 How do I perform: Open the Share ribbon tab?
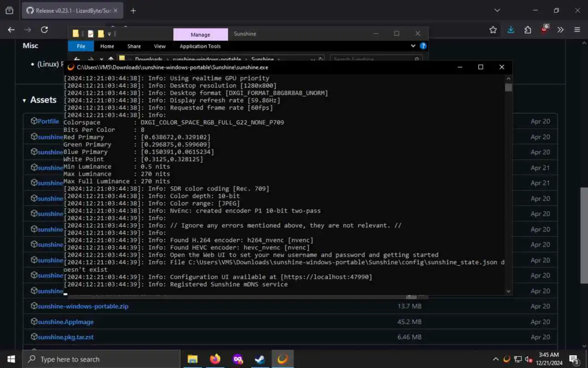(134, 46)
